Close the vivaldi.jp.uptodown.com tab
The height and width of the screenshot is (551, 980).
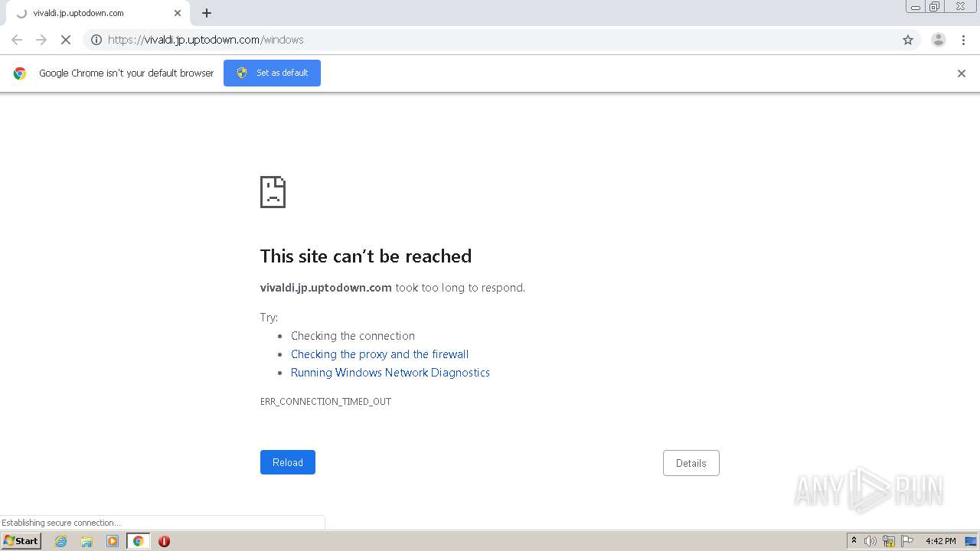click(x=178, y=13)
